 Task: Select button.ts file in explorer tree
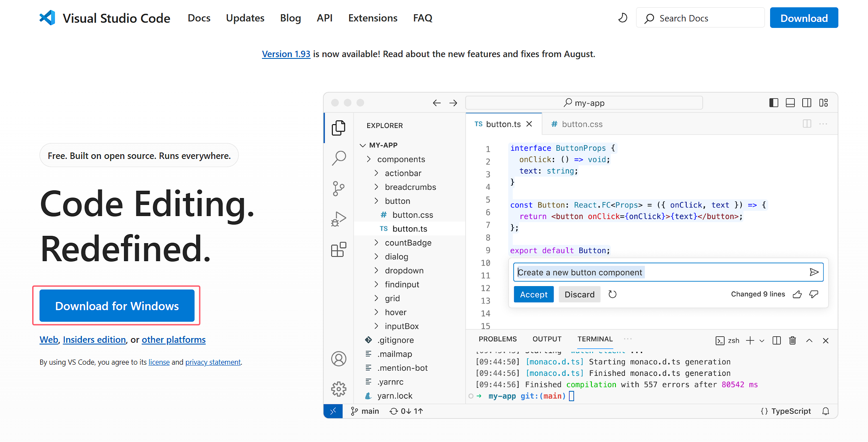(x=410, y=229)
